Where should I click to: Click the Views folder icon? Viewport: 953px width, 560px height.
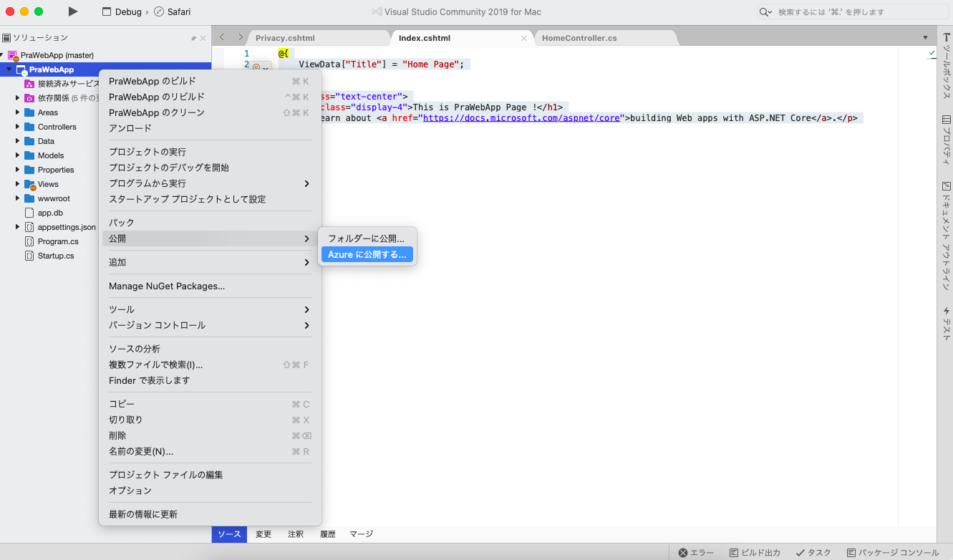pos(29,184)
